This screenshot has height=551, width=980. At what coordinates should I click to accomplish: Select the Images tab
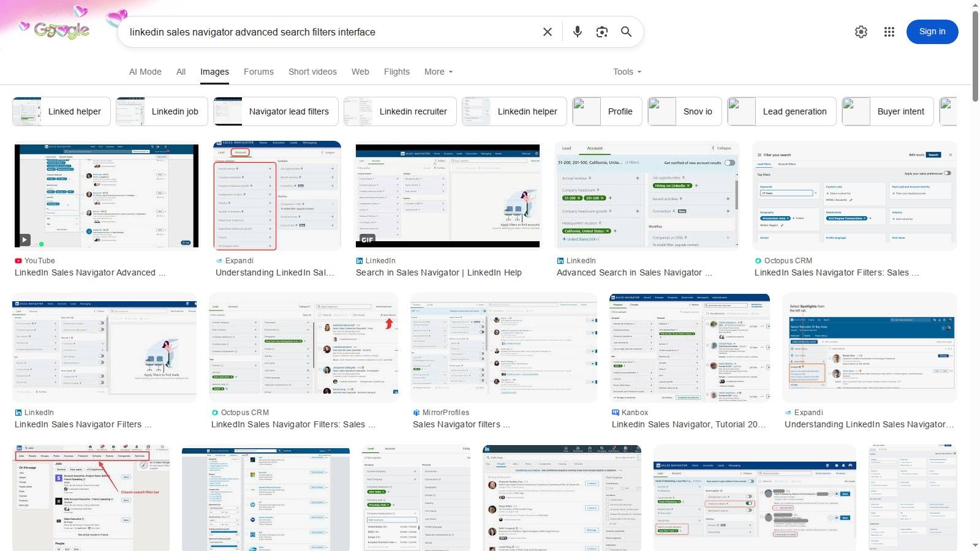[214, 72]
